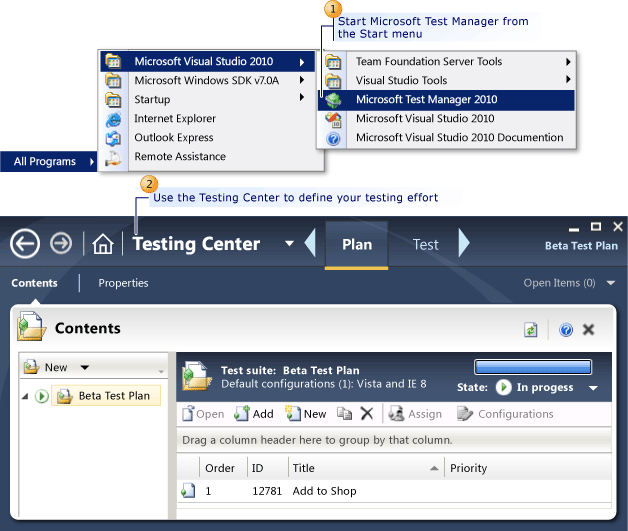Open the In progress state dropdown
Viewport: 628px width, 531px height.
click(593, 388)
